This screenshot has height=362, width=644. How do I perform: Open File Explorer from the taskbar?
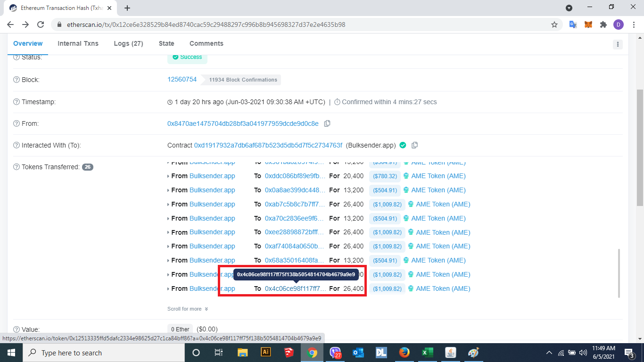point(242,353)
